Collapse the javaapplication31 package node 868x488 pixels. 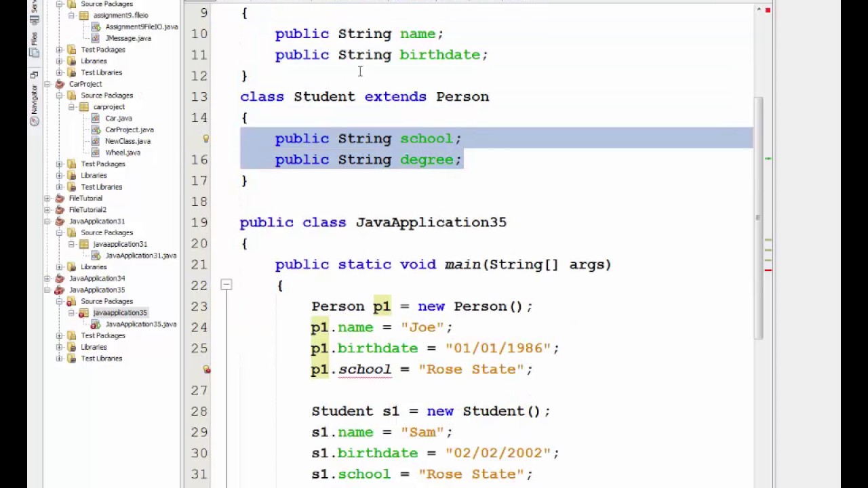71,244
